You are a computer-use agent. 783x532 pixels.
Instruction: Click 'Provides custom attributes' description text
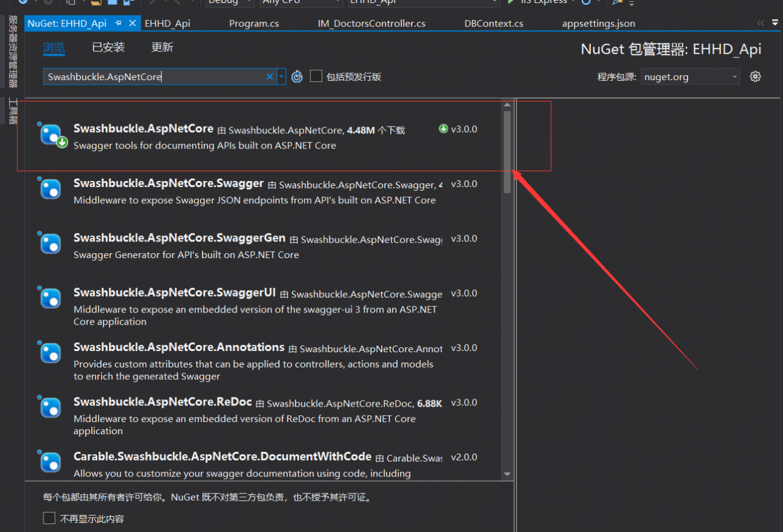point(253,370)
